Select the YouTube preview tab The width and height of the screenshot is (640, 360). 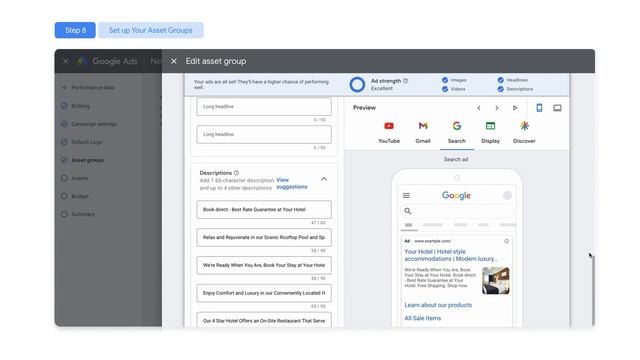pyautogui.click(x=389, y=132)
